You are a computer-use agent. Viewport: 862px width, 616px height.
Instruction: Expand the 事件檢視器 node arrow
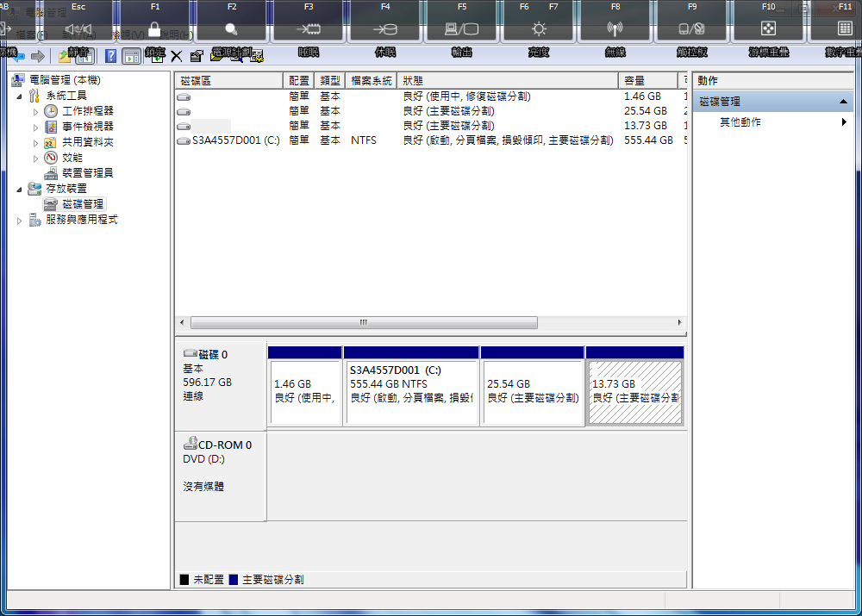click(35, 128)
